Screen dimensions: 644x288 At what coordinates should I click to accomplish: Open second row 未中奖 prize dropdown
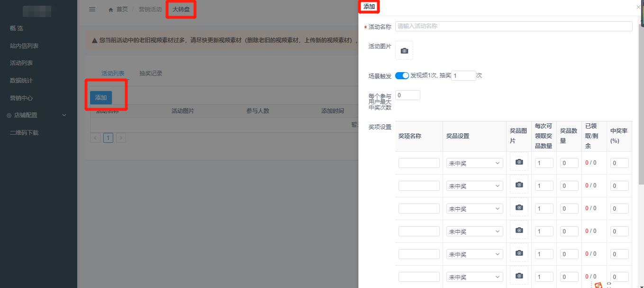click(x=474, y=186)
